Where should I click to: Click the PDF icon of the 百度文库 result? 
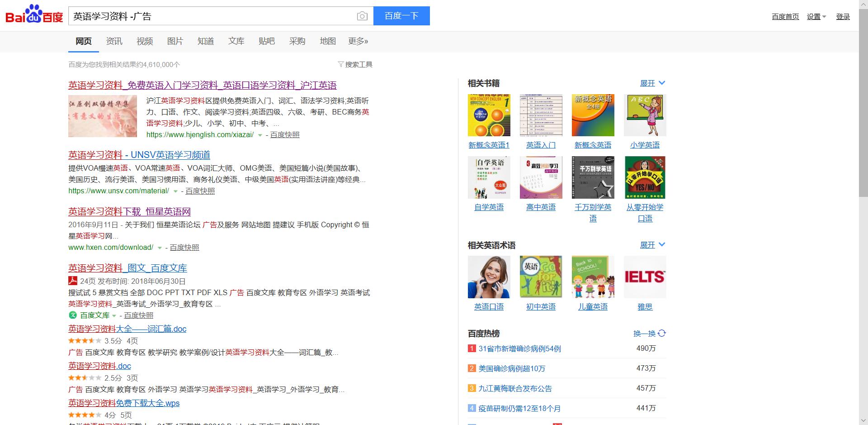point(72,281)
